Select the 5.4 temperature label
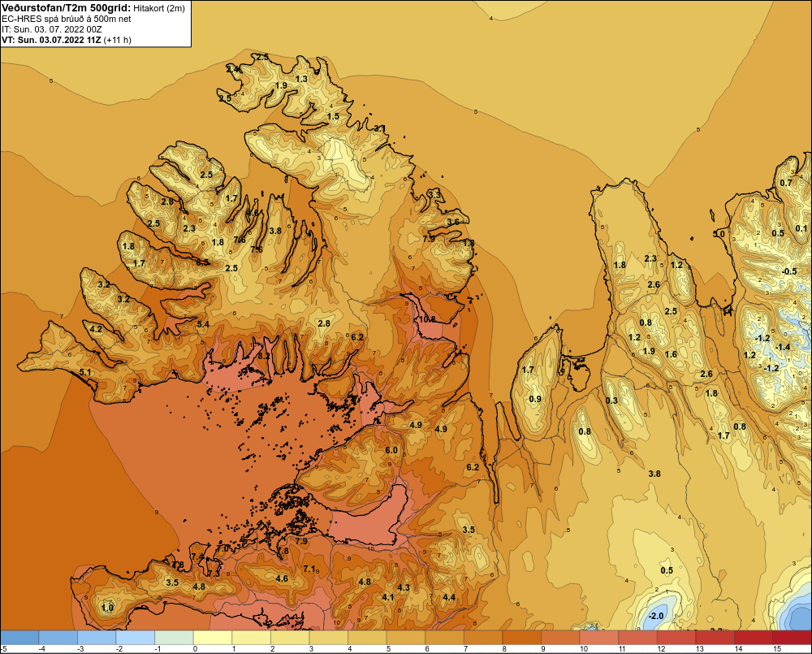This screenshot has height=654, width=812. click(x=203, y=324)
